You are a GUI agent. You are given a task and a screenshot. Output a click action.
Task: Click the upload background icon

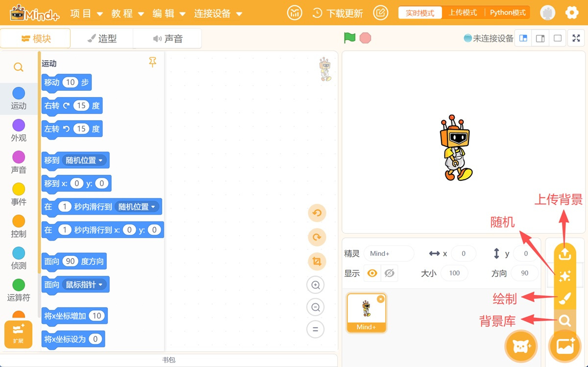pos(564,253)
